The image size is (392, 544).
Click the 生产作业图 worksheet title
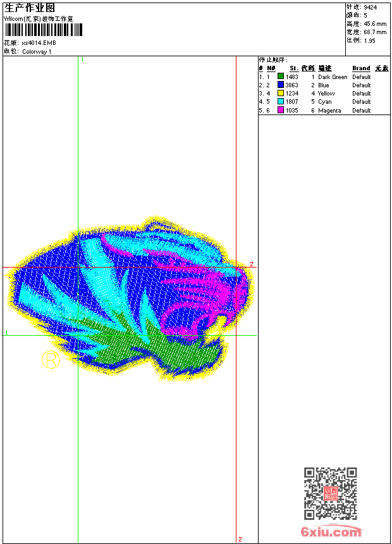coord(30,8)
